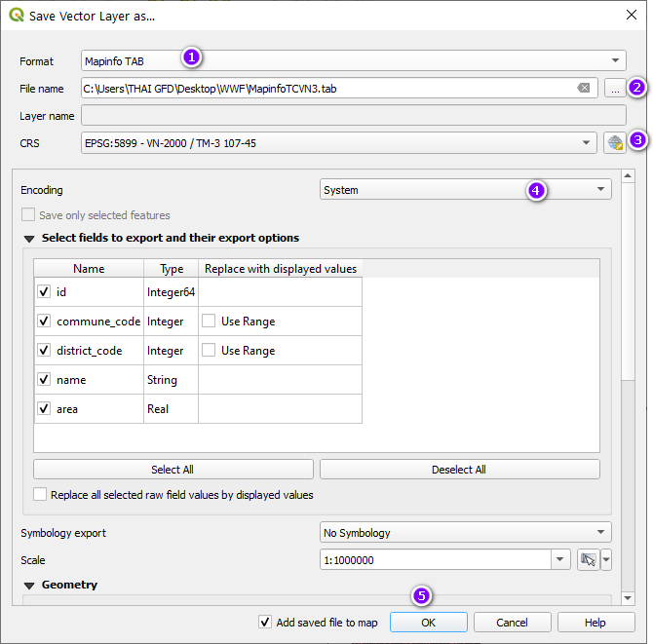This screenshot has height=644, width=653.
Task: Uncheck the district_code field checkbox
Action: click(44, 350)
